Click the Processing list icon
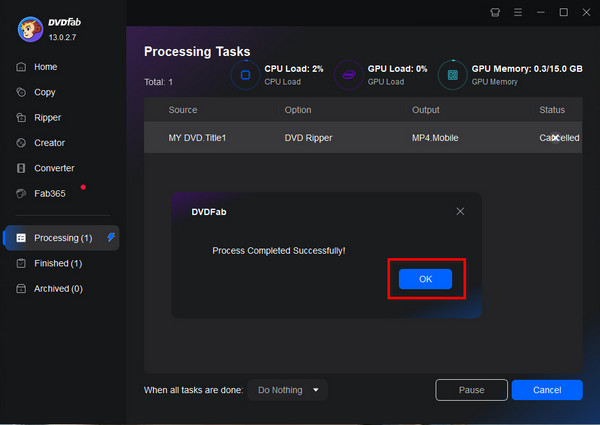Screen dimensions: 600x425 [21, 238]
